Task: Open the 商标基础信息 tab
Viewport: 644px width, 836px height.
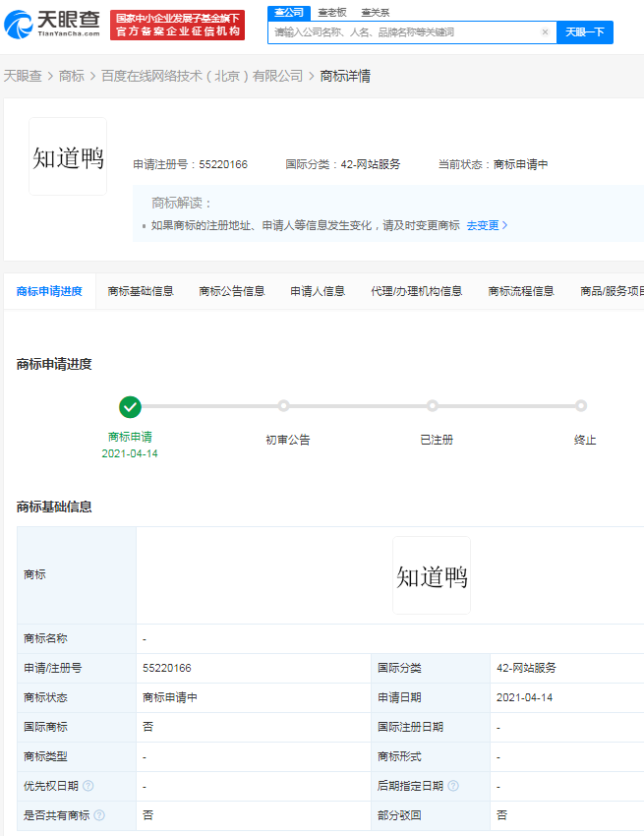Action: pos(141,291)
